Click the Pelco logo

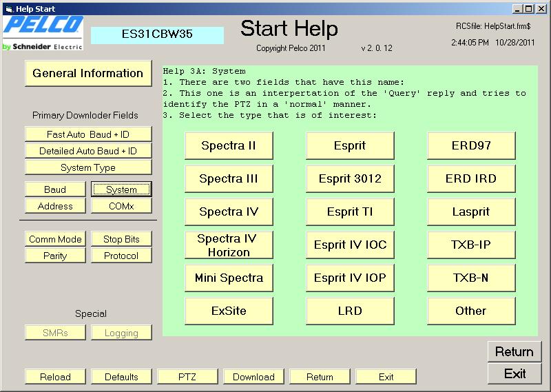(43, 33)
